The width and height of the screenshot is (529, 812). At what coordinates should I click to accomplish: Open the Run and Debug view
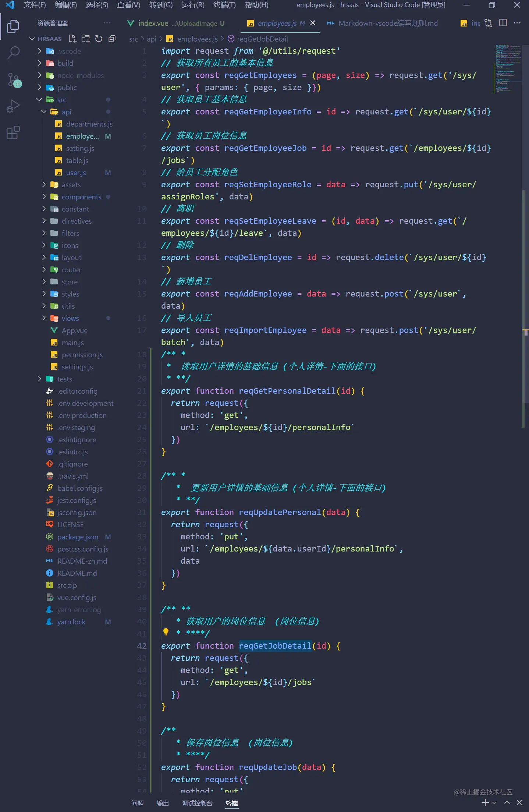[13, 106]
